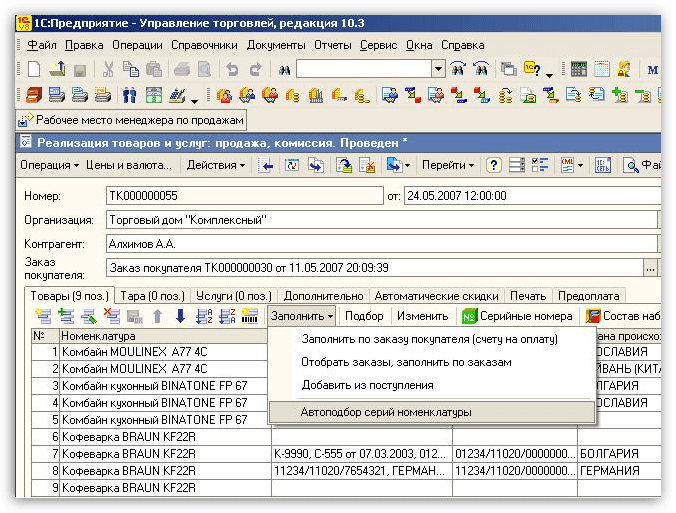676x513 pixels.
Task: Switch to the Тара (0 поз.) tab
Action: point(152,296)
